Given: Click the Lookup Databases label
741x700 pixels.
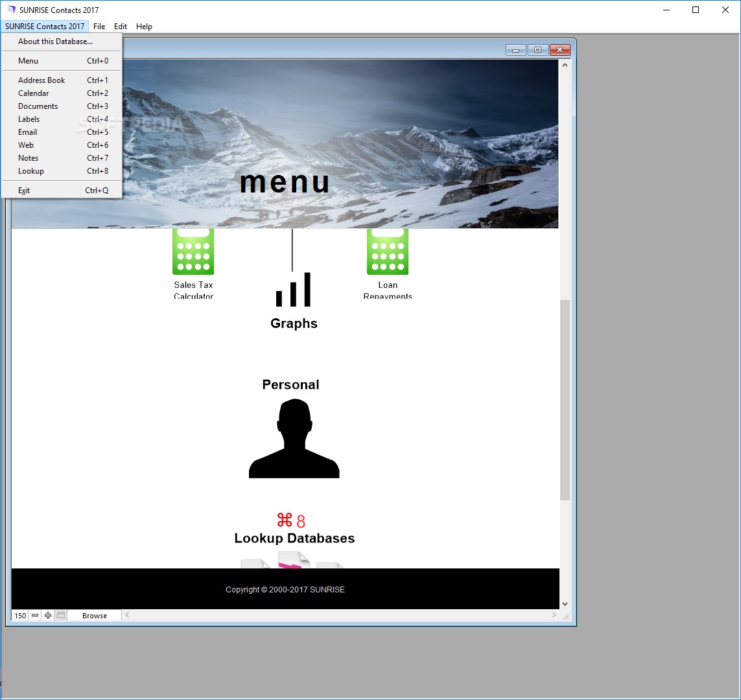Looking at the screenshot, I should [294, 538].
